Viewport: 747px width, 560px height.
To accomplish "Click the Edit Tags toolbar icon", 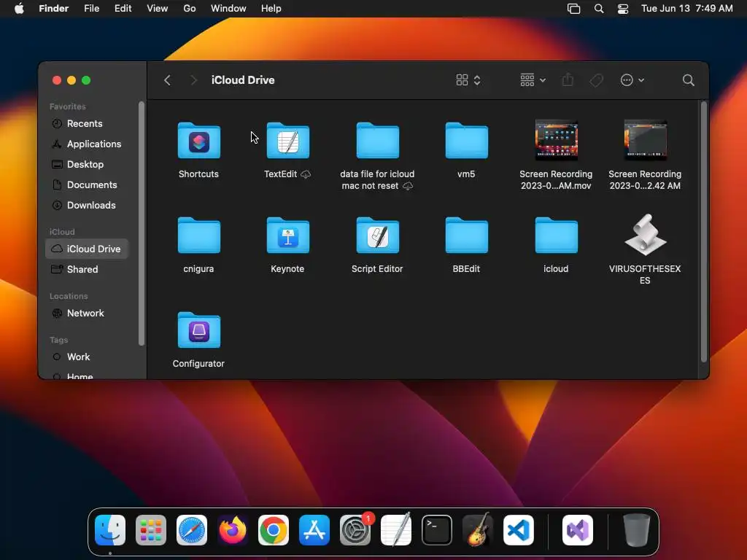I will [597, 80].
